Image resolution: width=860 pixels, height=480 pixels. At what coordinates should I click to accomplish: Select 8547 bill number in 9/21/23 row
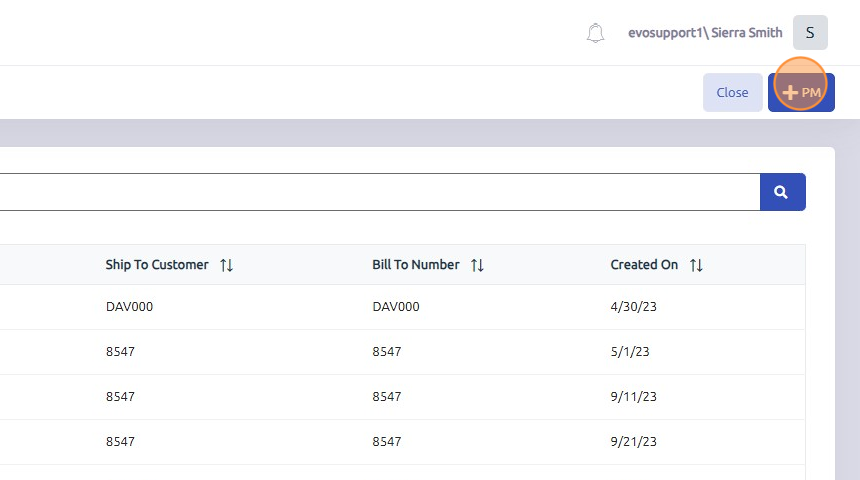click(x=387, y=442)
